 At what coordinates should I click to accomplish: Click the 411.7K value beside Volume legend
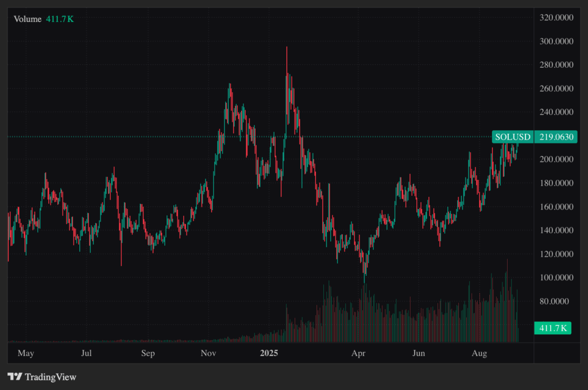(x=60, y=19)
